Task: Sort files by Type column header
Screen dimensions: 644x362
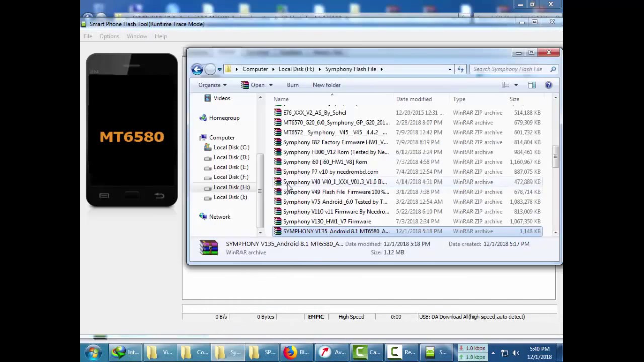Action: 459,99
